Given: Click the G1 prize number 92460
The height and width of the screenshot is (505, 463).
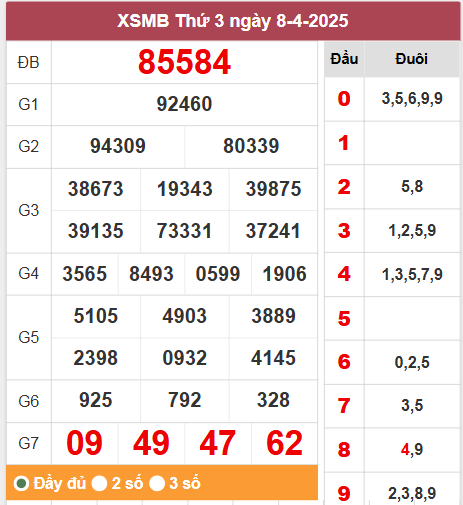Looking at the screenshot, I should [184, 104].
